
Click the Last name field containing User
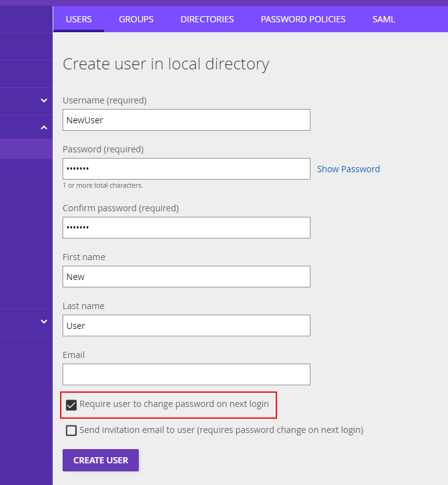coord(186,326)
